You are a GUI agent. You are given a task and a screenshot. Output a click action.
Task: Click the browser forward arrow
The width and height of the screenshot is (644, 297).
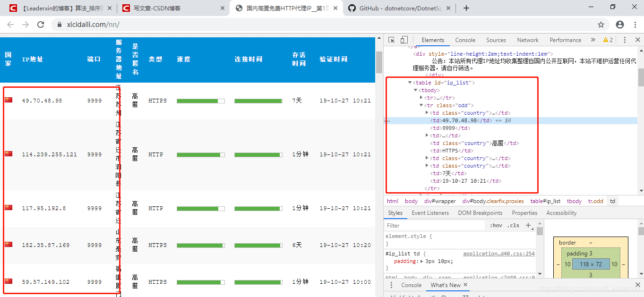coord(26,25)
